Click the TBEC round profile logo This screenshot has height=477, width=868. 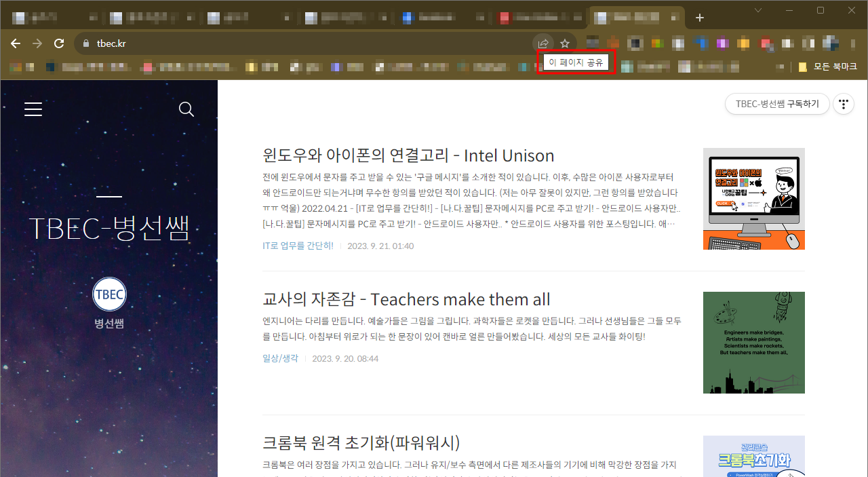click(109, 294)
